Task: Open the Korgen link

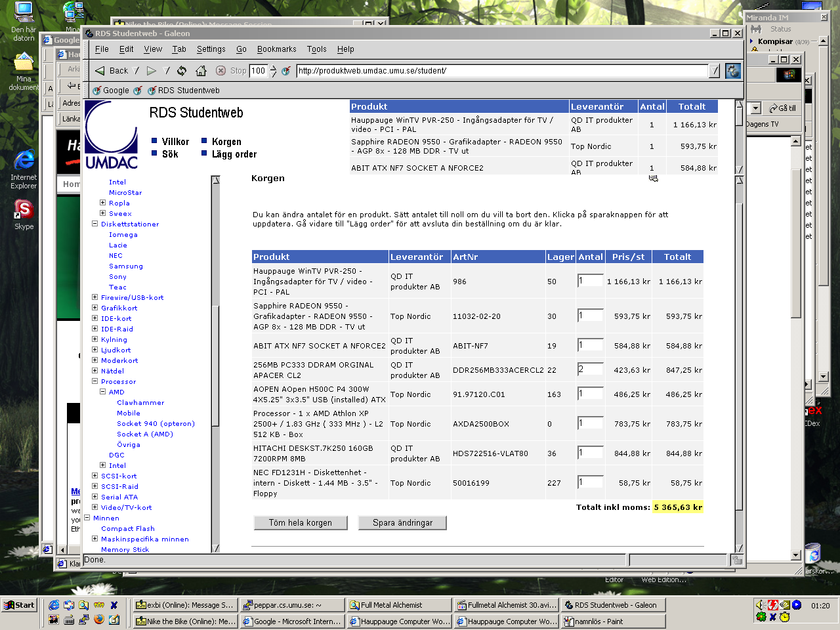Action: tap(226, 142)
